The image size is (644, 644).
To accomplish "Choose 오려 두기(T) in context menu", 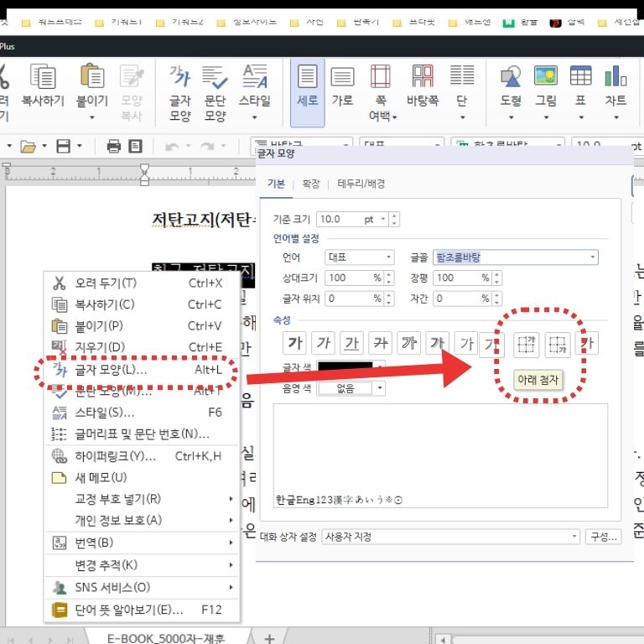I will [x=142, y=283].
